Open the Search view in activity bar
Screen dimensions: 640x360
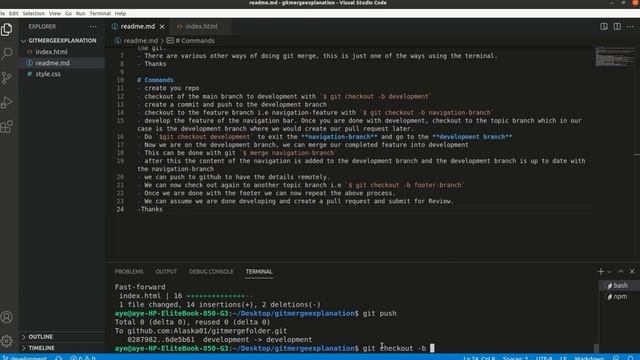click(x=7, y=53)
